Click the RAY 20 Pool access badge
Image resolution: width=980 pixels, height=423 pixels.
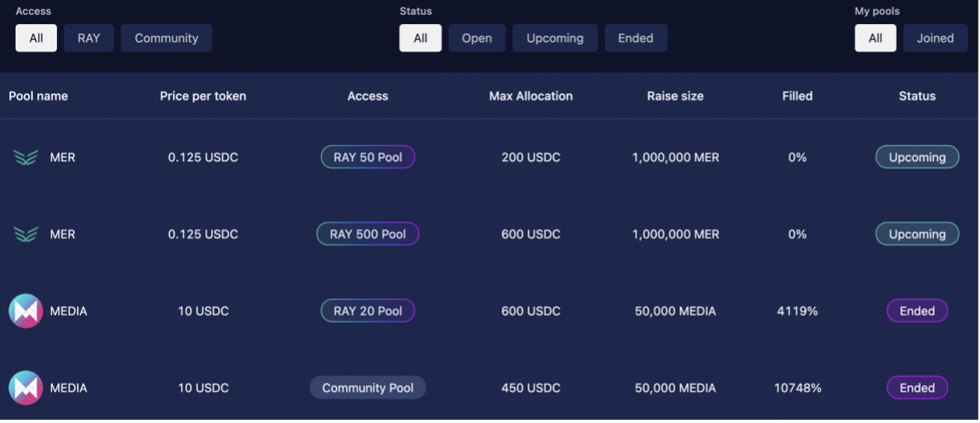click(x=368, y=311)
